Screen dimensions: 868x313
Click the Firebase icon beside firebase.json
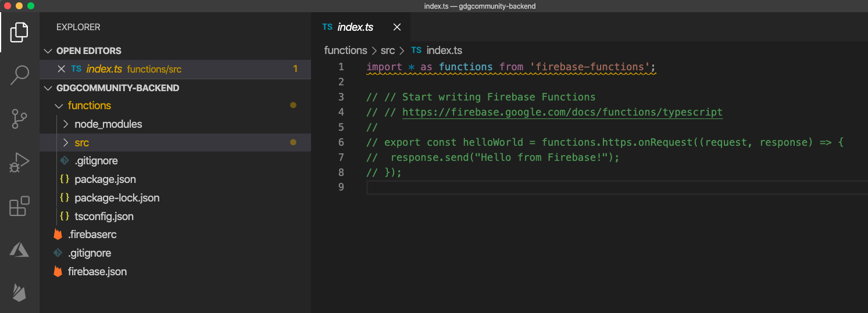point(58,272)
